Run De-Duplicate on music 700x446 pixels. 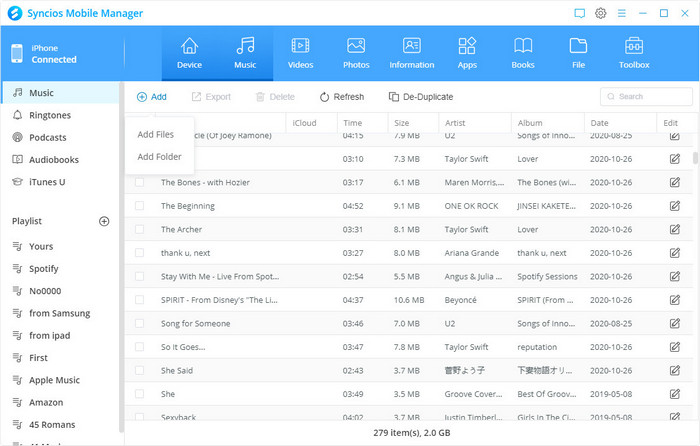[x=421, y=97]
